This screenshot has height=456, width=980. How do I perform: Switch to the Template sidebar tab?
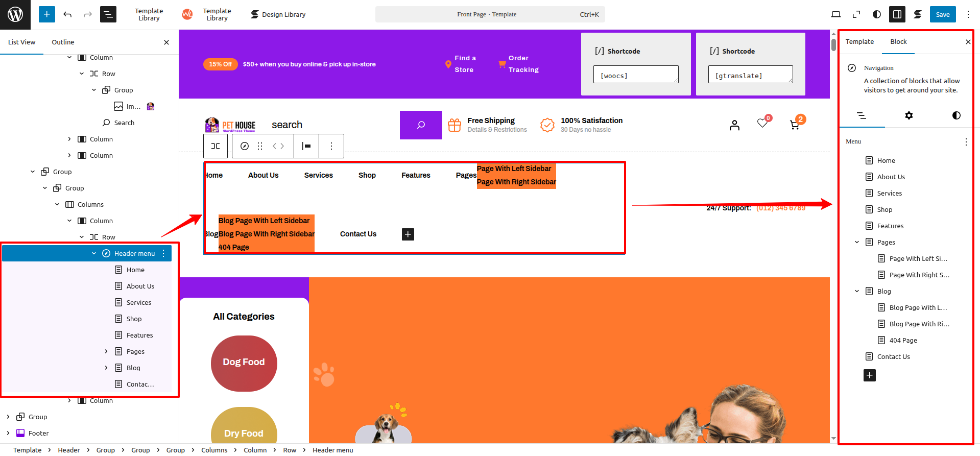[859, 42]
